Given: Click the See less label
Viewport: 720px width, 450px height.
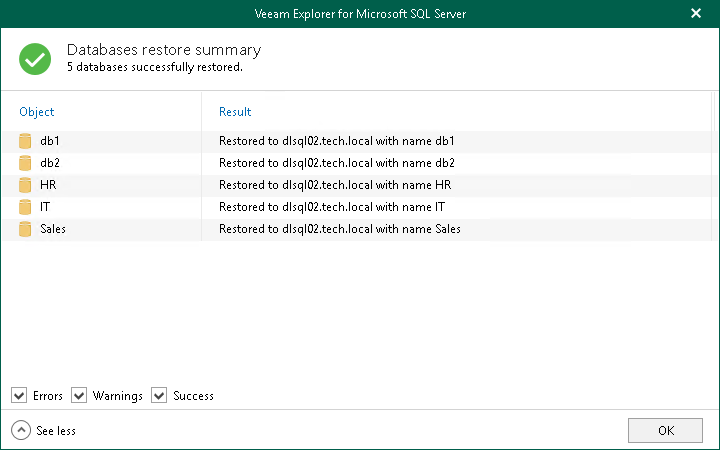Looking at the screenshot, I should [56, 431].
